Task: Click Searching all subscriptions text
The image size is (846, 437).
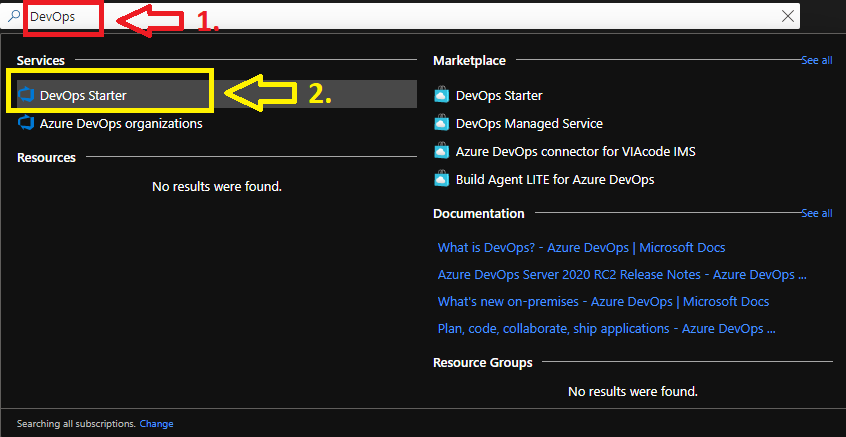Action: [x=76, y=424]
